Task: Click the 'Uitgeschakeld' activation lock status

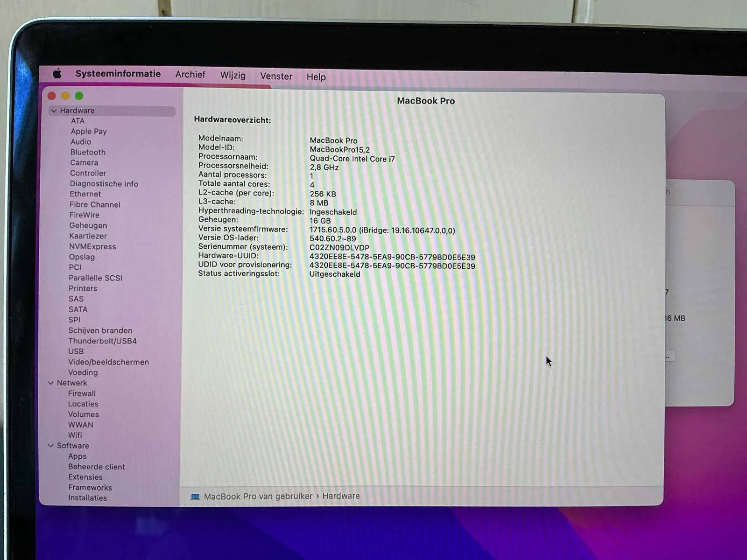Action: click(335, 274)
